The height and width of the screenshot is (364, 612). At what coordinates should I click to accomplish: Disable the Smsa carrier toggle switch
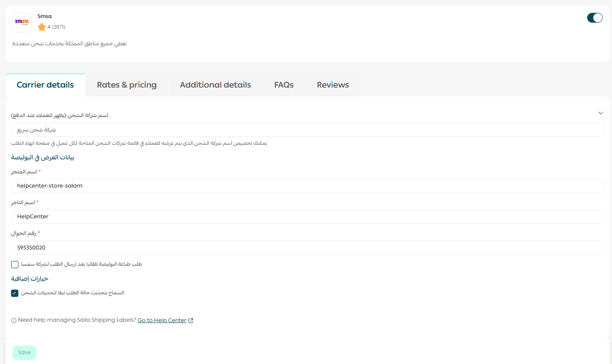[x=594, y=18]
